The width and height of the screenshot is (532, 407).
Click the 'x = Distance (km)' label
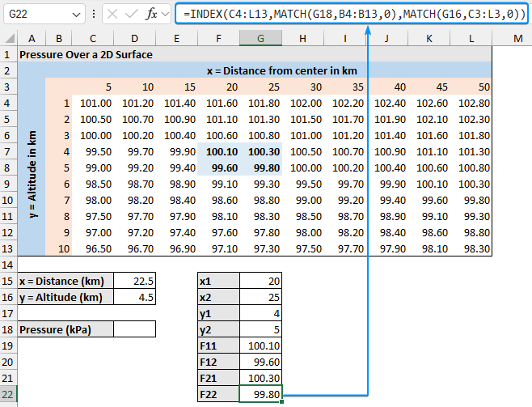click(x=65, y=281)
